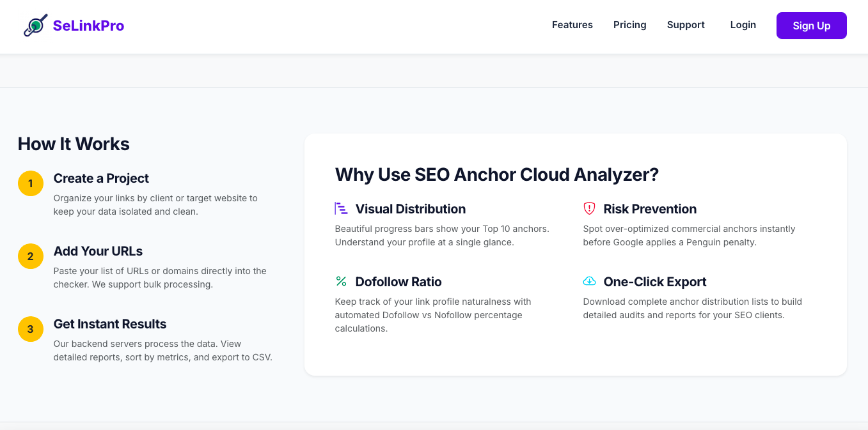
Task: Click text 'Organize your links by client'
Action: tap(114, 198)
